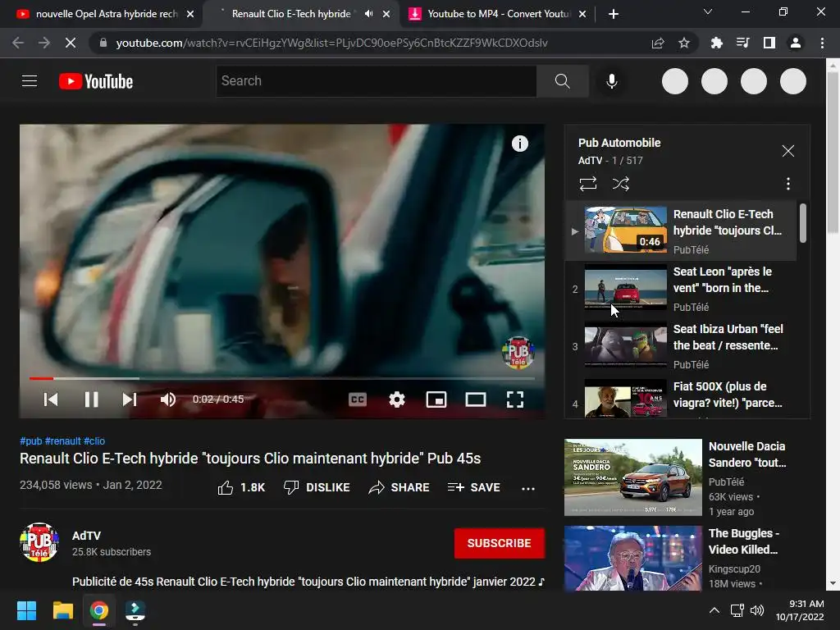The width and height of the screenshot is (840, 630).
Task: Open media control icon in toolbar
Action: (742, 43)
